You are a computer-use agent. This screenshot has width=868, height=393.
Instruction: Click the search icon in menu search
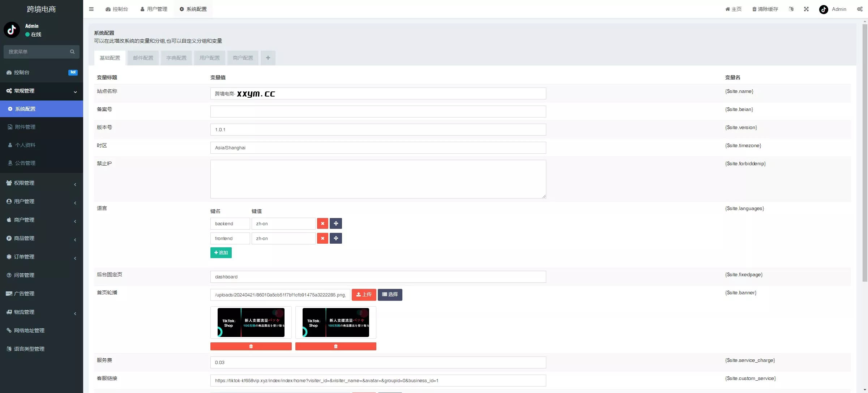72,52
